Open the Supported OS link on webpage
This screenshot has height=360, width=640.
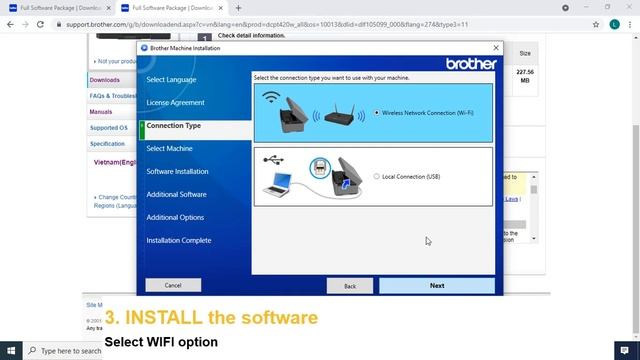pos(109,128)
